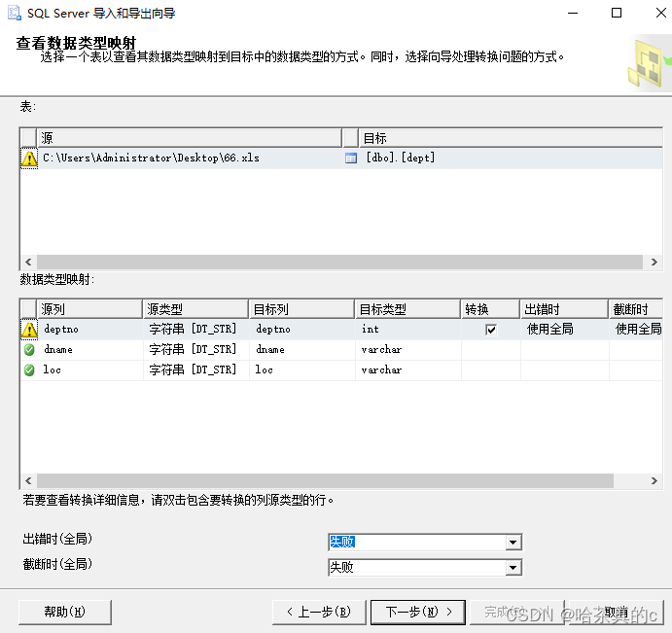
Task: Click the 目标类型 column header
Action: [x=407, y=309]
